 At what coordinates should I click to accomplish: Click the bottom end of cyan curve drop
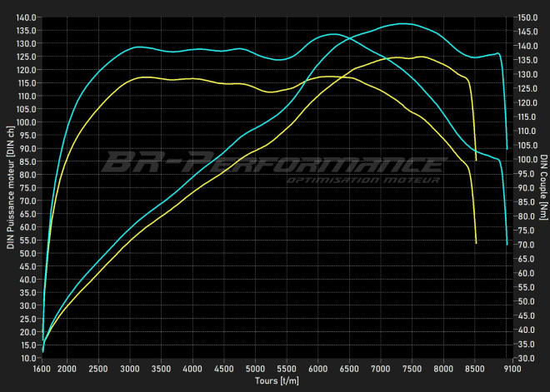click(507, 244)
